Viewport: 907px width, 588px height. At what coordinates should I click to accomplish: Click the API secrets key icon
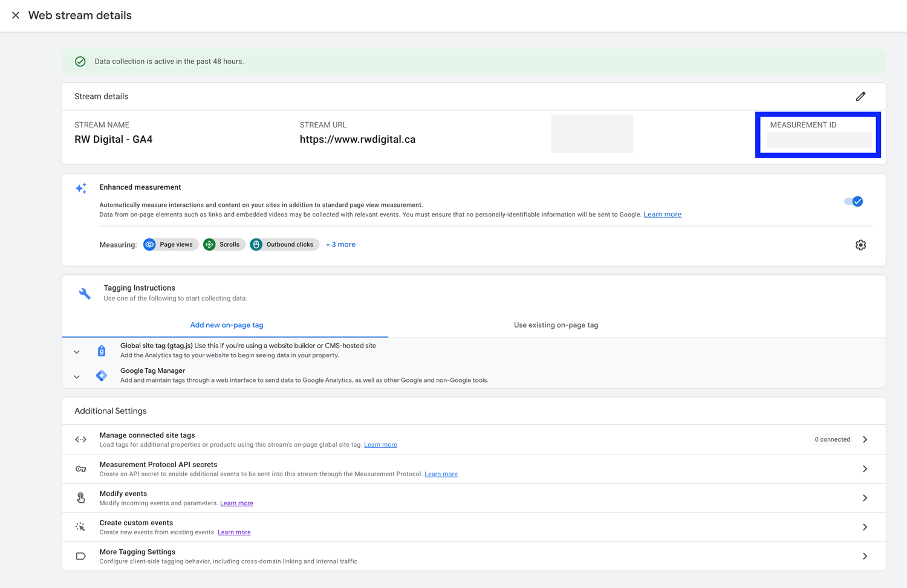[x=81, y=469]
